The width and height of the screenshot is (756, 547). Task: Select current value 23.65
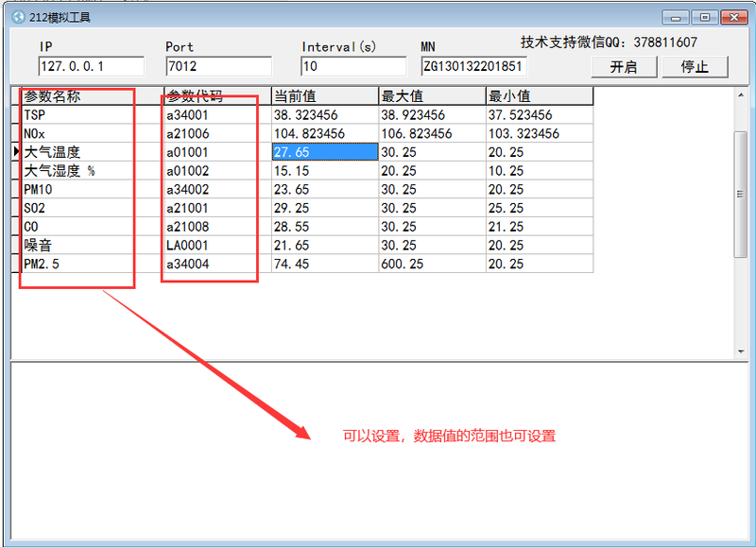coord(325,189)
